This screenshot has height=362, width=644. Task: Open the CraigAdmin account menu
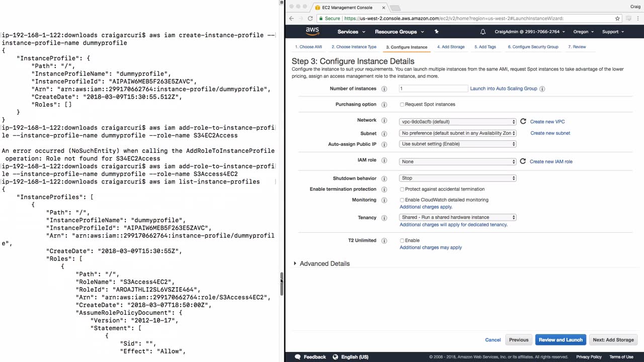coord(529,32)
